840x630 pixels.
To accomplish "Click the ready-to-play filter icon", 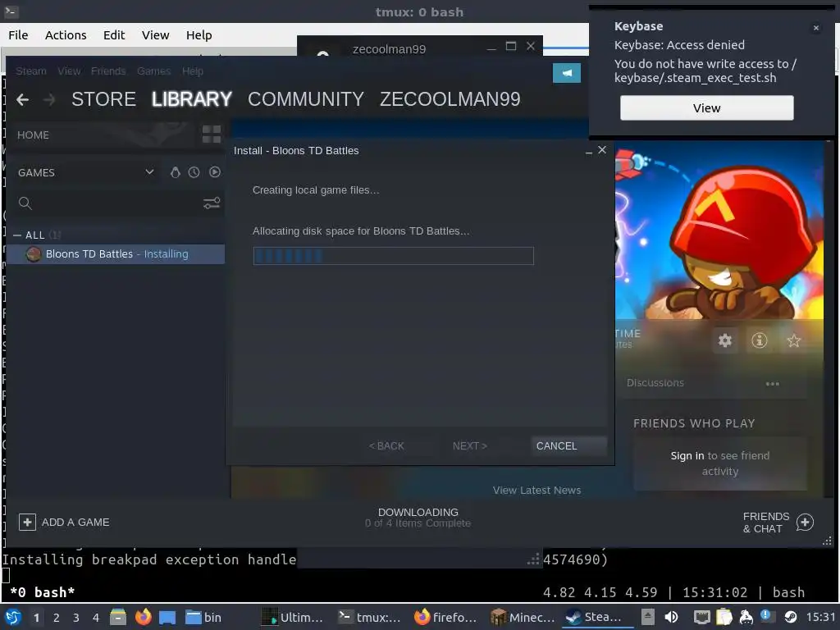I will pyautogui.click(x=215, y=172).
